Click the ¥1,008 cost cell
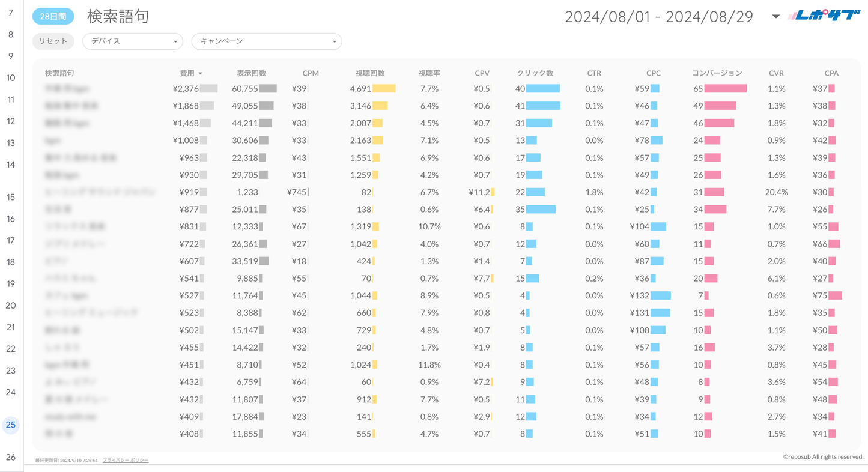Image resolution: width=868 pixels, height=472 pixels. (x=186, y=141)
